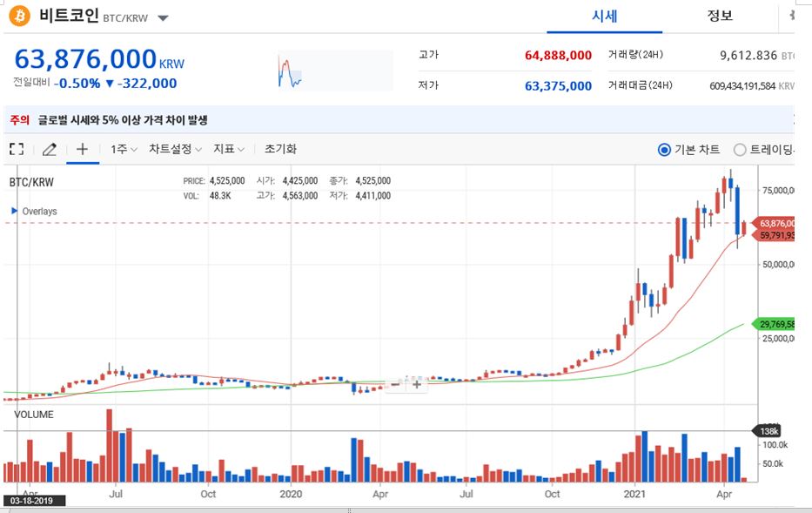Click the 2021 axis label

click(x=634, y=494)
